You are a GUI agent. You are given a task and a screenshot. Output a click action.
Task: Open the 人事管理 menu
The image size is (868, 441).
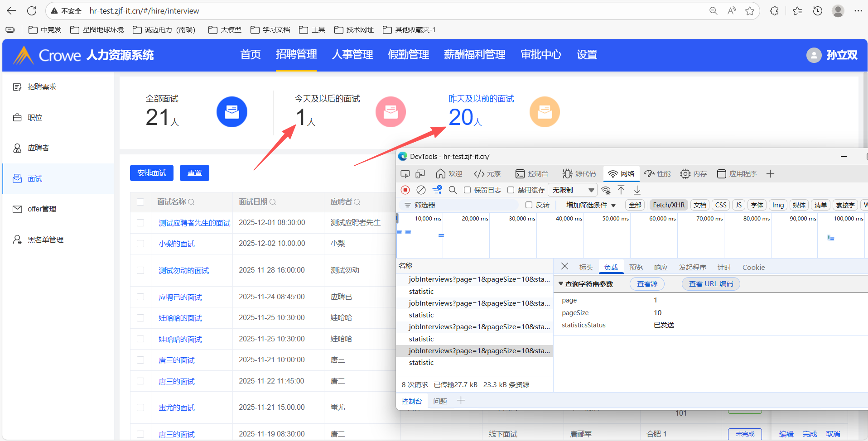(x=352, y=55)
